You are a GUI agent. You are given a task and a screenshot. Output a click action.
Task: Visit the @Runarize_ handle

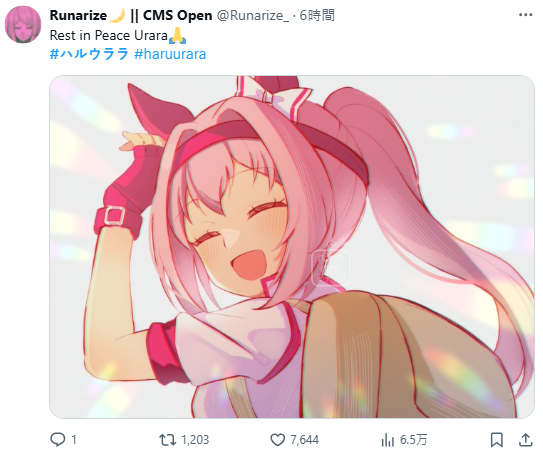252,15
